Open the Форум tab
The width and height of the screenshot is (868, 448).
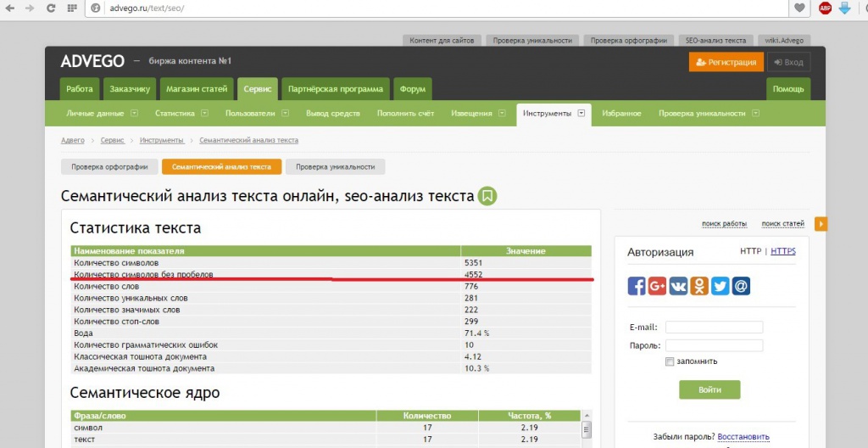pos(413,89)
